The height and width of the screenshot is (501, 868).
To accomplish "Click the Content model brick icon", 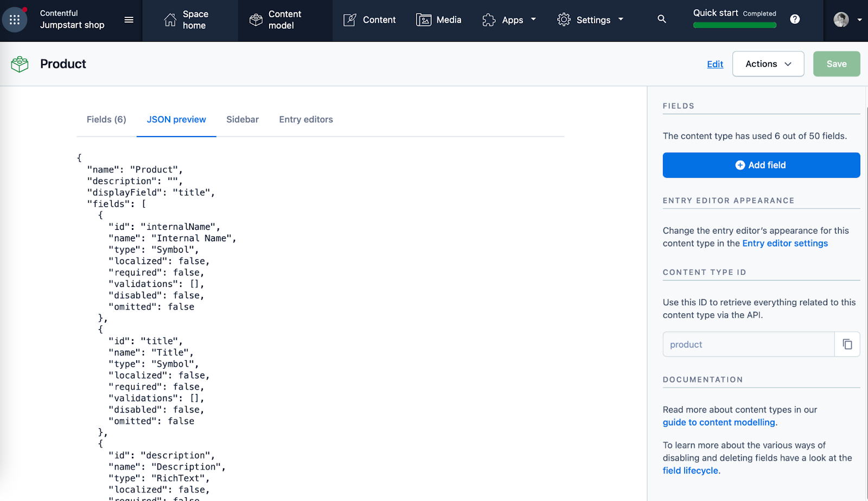I will (x=255, y=20).
